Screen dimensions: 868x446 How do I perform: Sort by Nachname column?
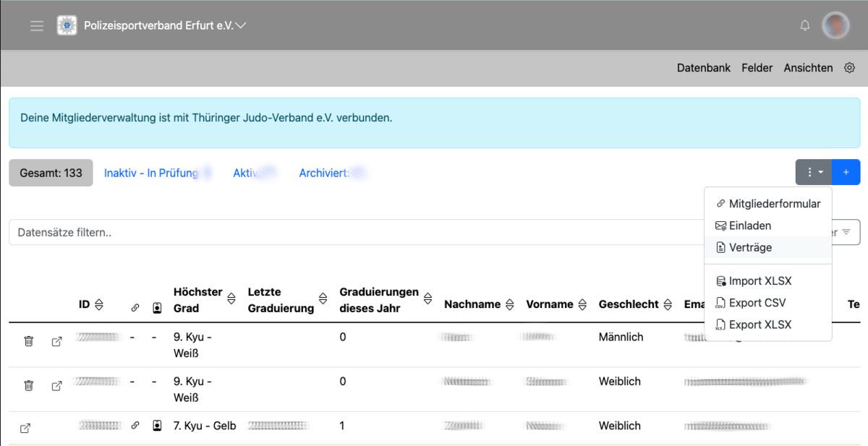(x=509, y=304)
